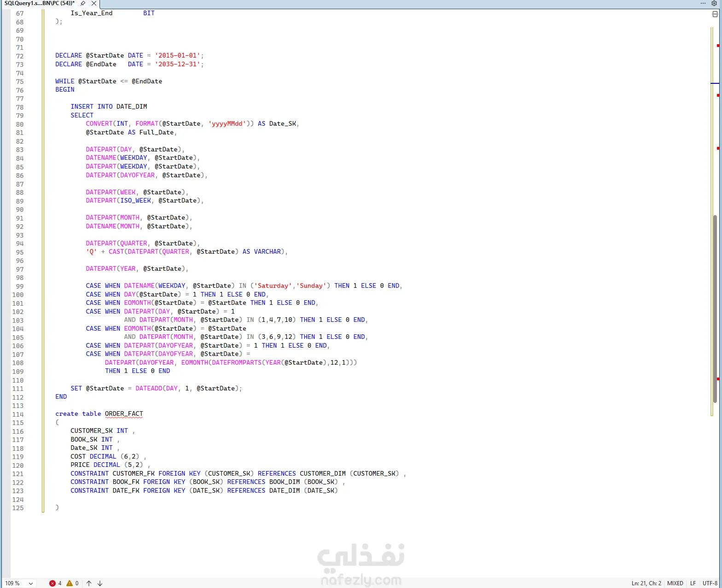Screen dimensions: 722x588
Task: Click 'create table' keywords on line 114
Action: pyautogui.click(x=78, y=413)
